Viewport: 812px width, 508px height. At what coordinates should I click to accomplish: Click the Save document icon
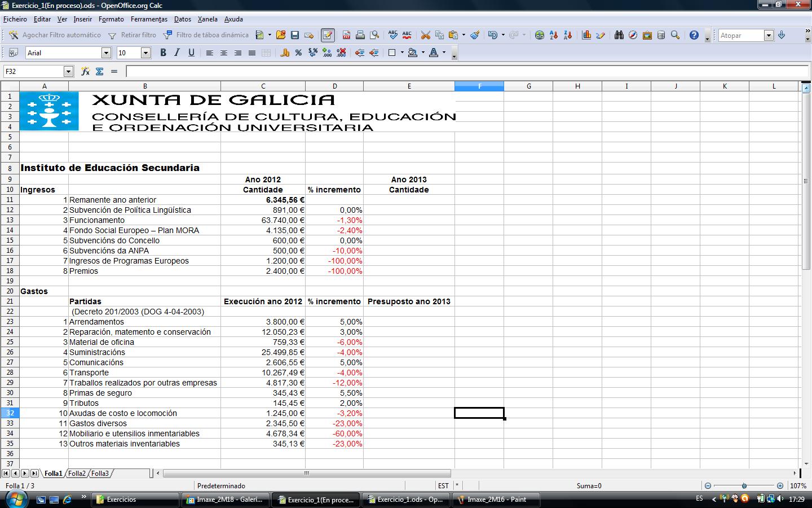[295, 35]
